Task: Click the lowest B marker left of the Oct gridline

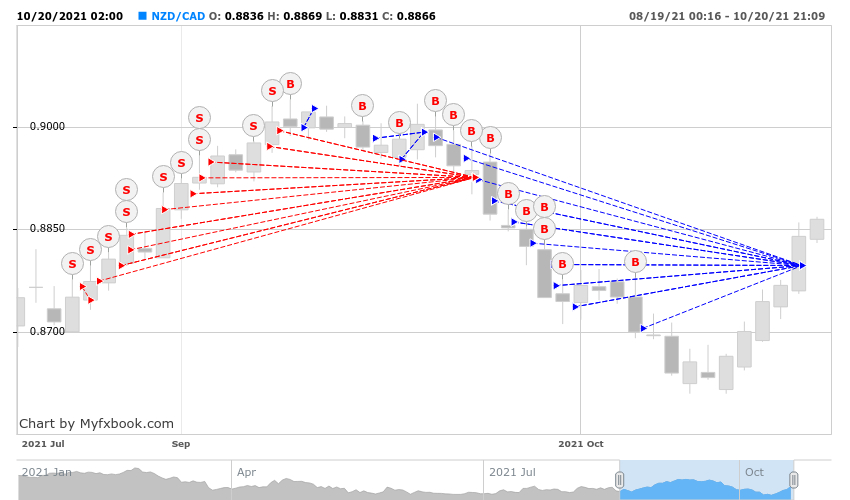Action: tap(562, 264)
